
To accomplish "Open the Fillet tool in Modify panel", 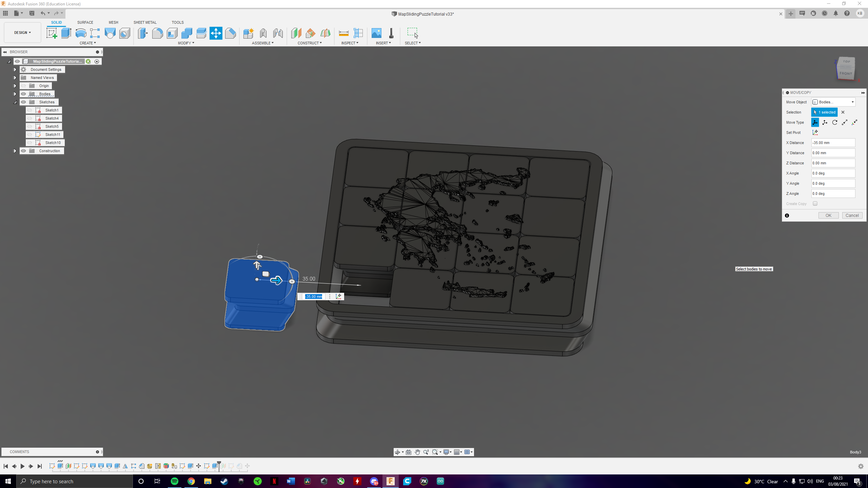I will (x=157, y=33).
